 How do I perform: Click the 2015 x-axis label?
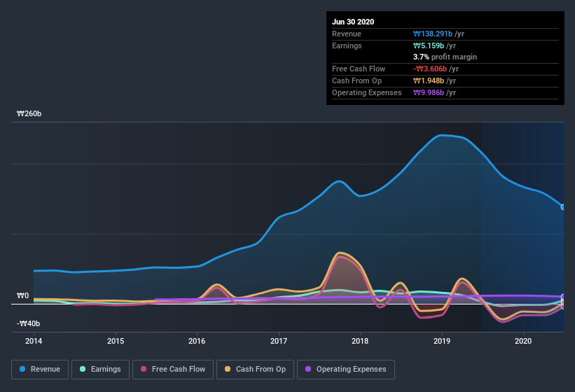[x=116, y=341]
